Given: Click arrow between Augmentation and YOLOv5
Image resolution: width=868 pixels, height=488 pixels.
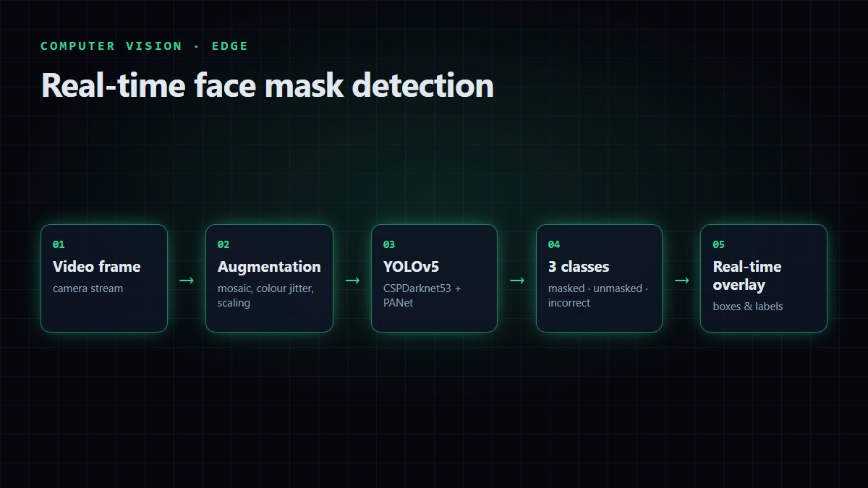Looking at the screenshot, I should [x=352, y=280].
